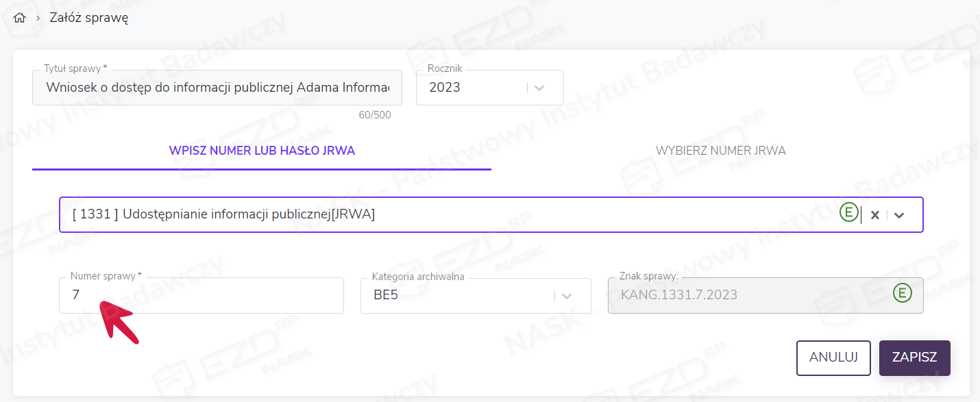Open the Rocznik dropdown chevron

coord(539,88)
